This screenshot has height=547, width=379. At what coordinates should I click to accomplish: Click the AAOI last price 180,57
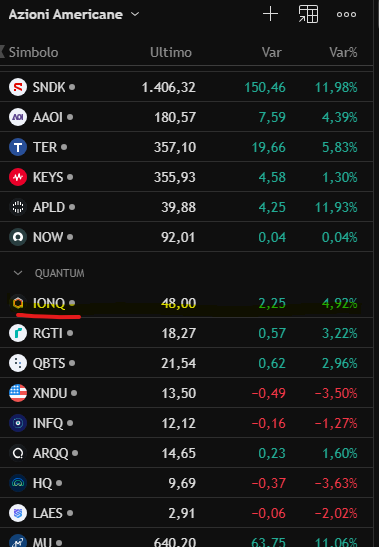175,117
